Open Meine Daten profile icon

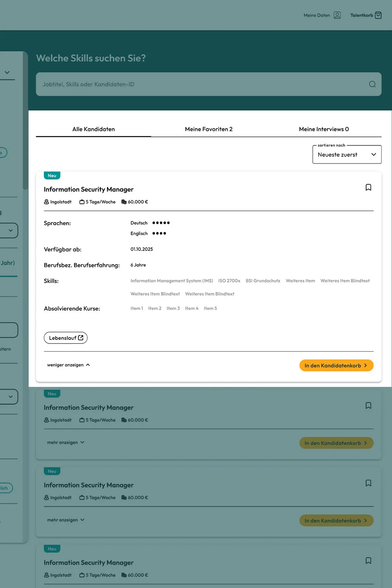[x=337, y=15]
